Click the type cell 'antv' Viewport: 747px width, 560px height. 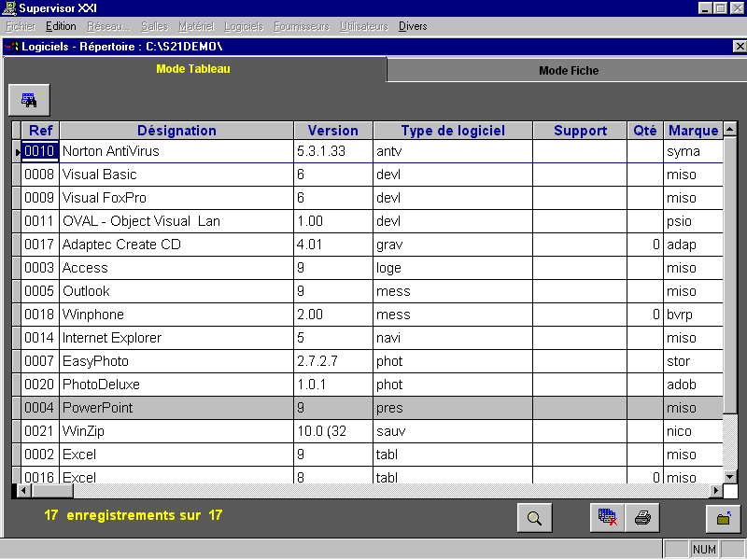click(x=453, y=151)
